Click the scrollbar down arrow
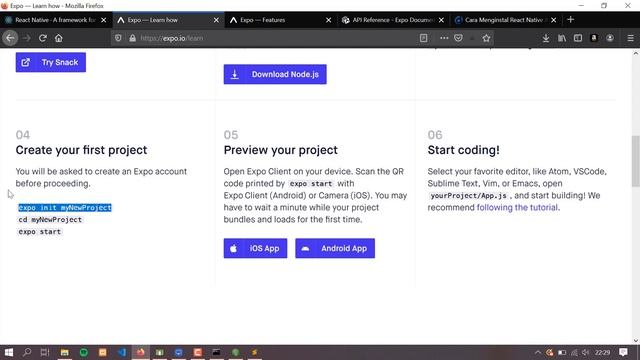Image resolution: width=640 pixels, height=360 pixels. 636,340
